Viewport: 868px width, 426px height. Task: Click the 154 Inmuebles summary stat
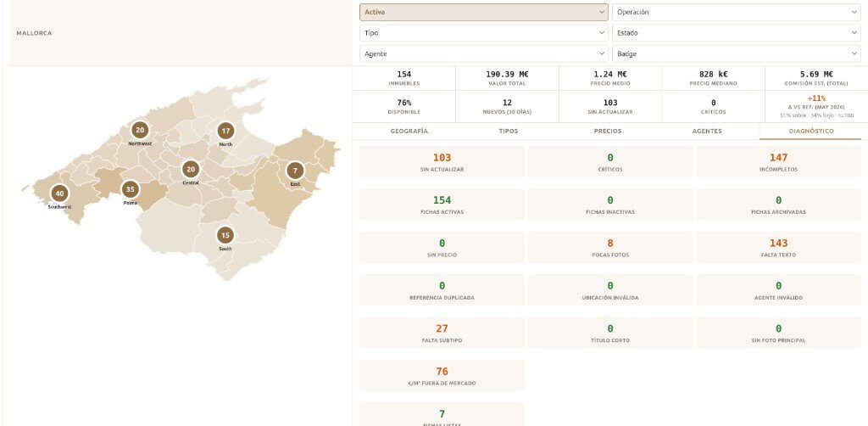tap(404, 78)
